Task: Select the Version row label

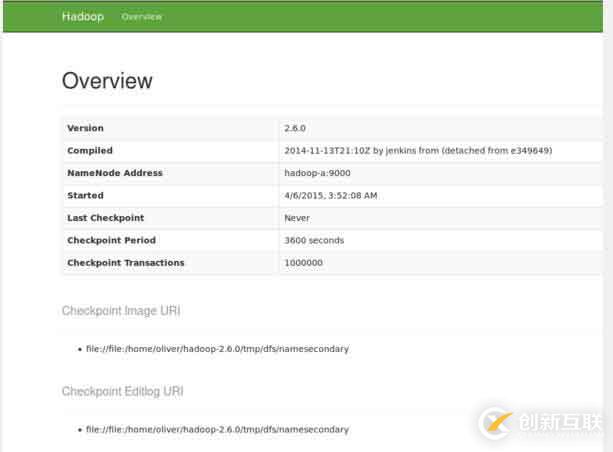Action: pos(85,128)
